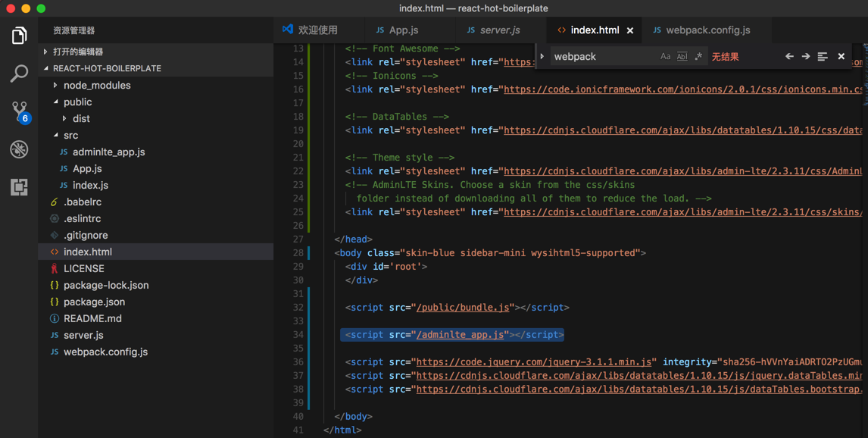
Task: Collapse the src folder
Action: pyautogui.click(x=70, y=136)
